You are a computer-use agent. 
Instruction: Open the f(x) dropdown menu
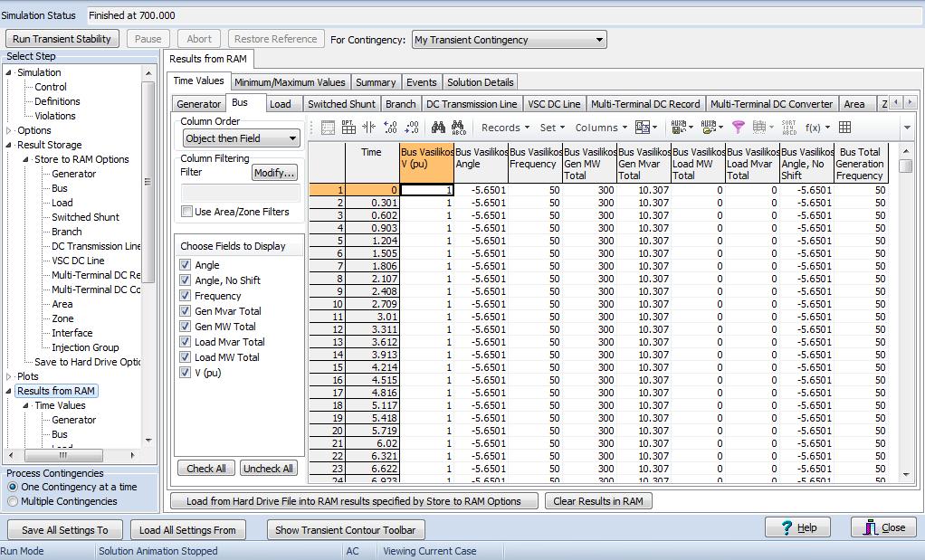pos(817,128)
